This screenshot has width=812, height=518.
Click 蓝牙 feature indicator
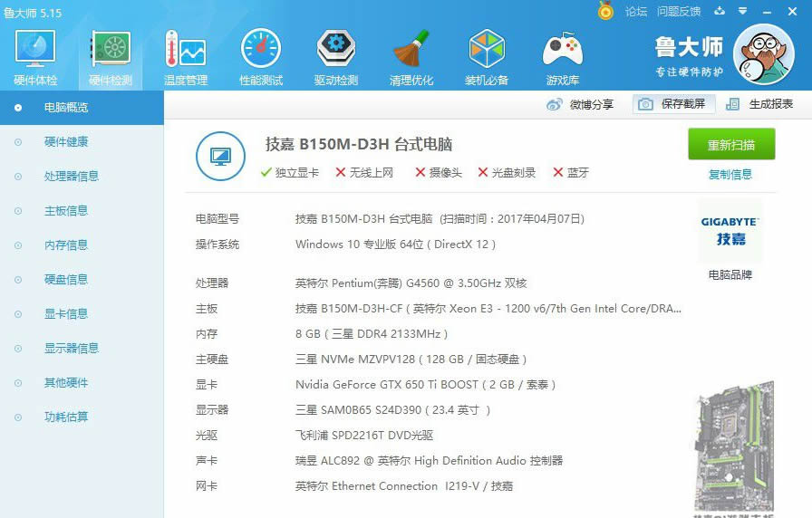pyautogui.click(x=571, y=172)
